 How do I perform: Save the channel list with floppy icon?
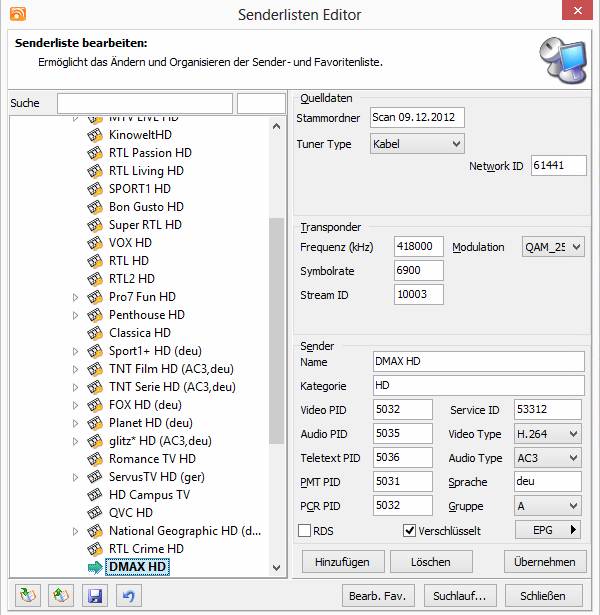click(95, 595)
